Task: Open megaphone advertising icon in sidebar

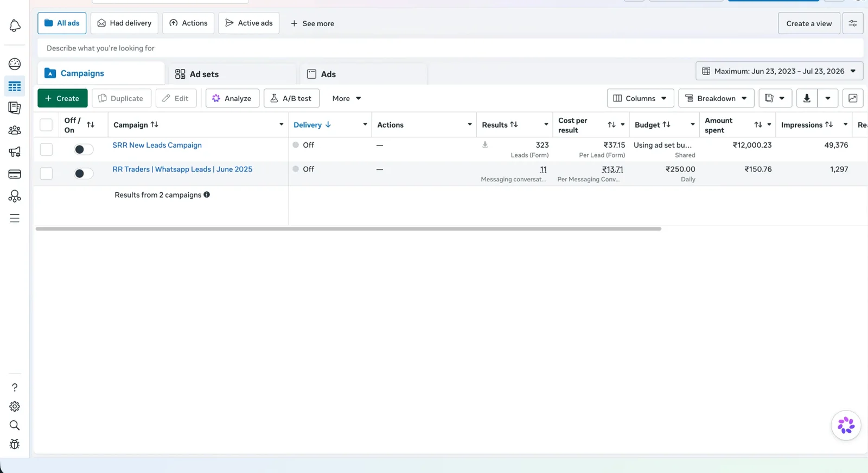Action: [15, 152]
